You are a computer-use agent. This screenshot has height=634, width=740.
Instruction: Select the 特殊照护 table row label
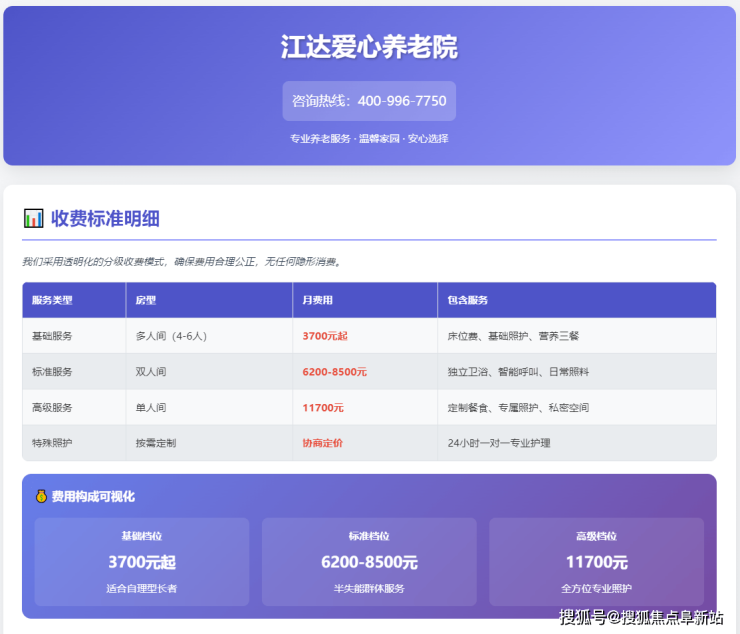[52, 443]
